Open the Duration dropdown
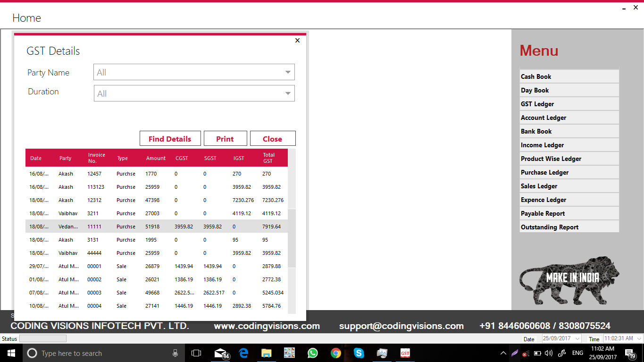This screenshot has width=644, height=362. pos(288,93)
